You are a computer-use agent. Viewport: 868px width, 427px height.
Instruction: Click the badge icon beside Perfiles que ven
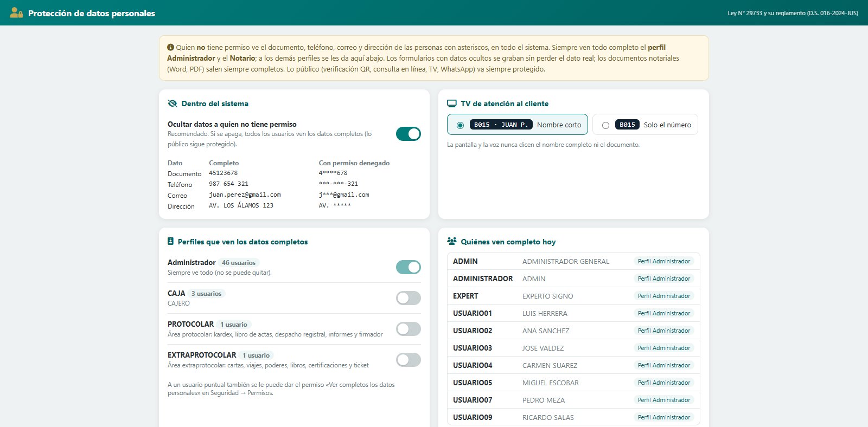[171, 242]
